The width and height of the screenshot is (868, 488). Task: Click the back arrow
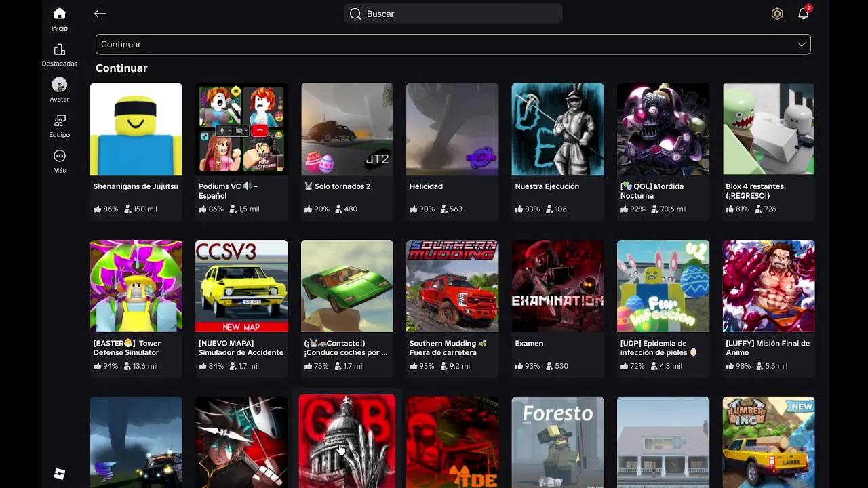click(x=100, y=14)
